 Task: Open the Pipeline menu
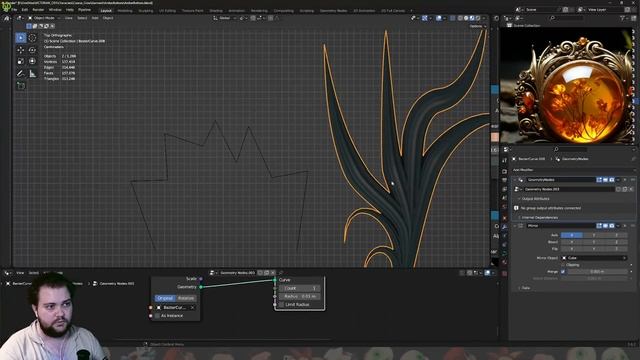(x=84, y=10)
